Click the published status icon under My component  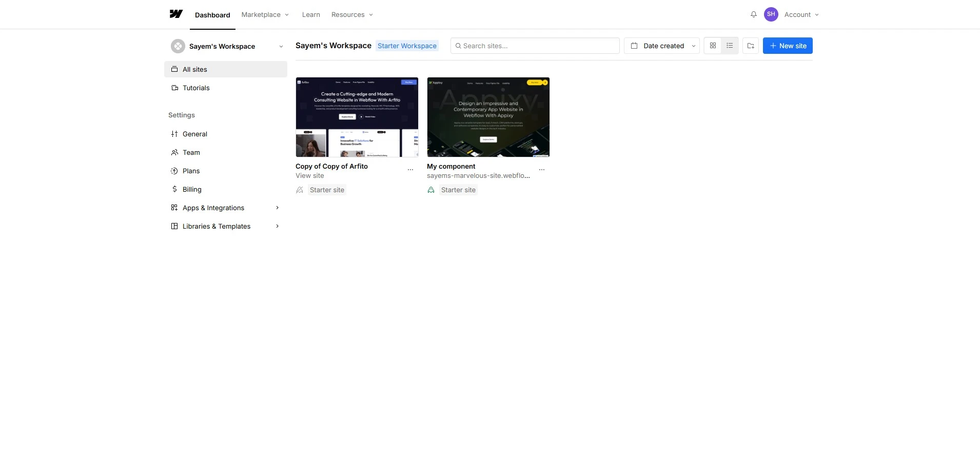pyautogui.click(x=431, y=190)
